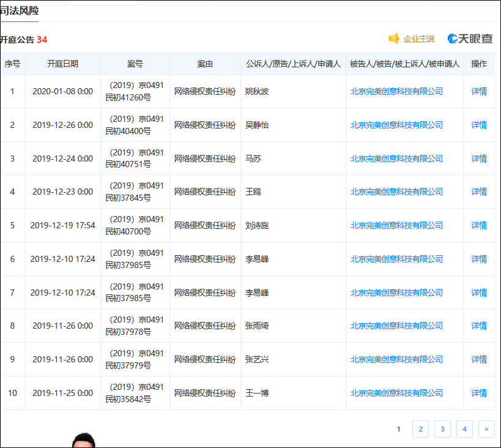Click the 案由 column header
This screenshot has width=501, height=448.
[x=205, y=64]
